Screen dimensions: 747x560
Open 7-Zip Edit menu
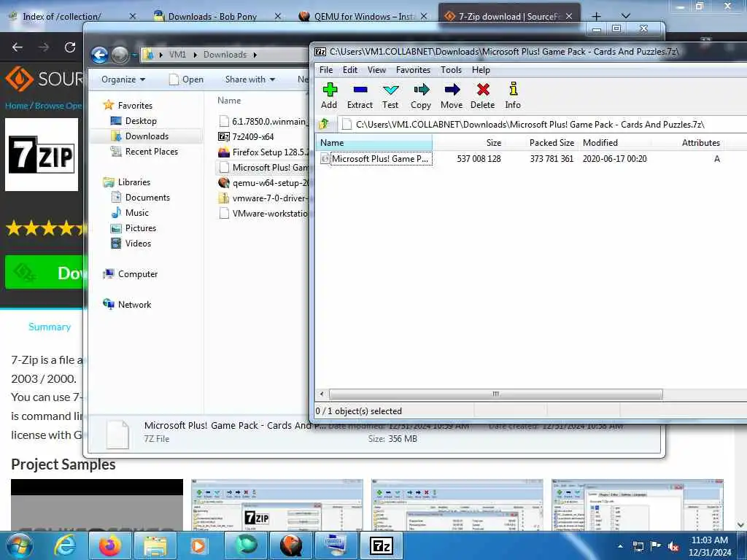tap(349, 70)
